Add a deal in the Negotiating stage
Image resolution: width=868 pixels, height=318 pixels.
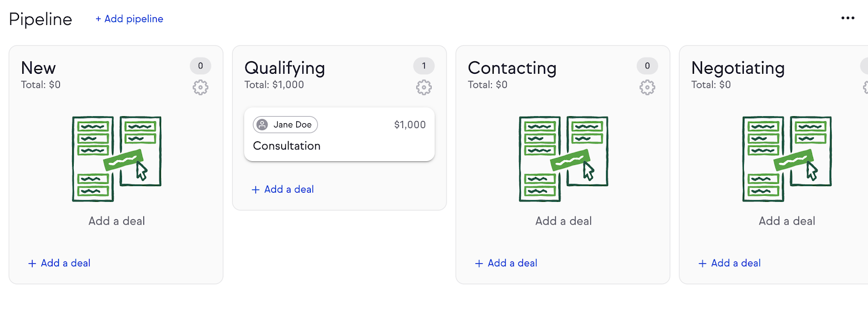[x=730, y=263]
